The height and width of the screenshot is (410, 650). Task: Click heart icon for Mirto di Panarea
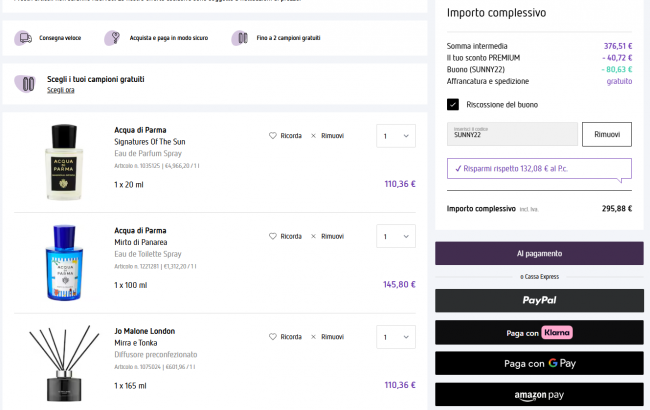[272, 236]
